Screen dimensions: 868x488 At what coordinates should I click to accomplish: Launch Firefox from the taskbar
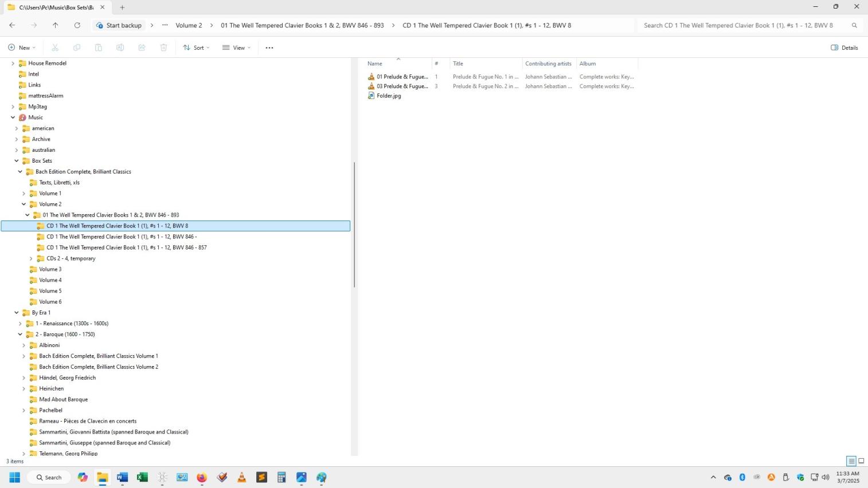point(202,477)
